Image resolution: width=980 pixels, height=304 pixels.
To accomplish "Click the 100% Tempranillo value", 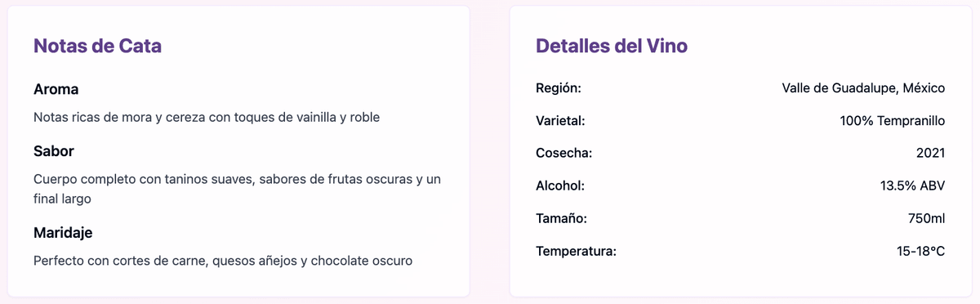I will 892,120.
